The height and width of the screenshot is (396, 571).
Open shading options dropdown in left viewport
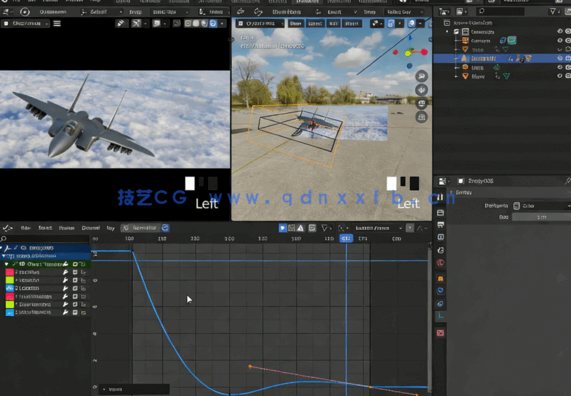222,24
